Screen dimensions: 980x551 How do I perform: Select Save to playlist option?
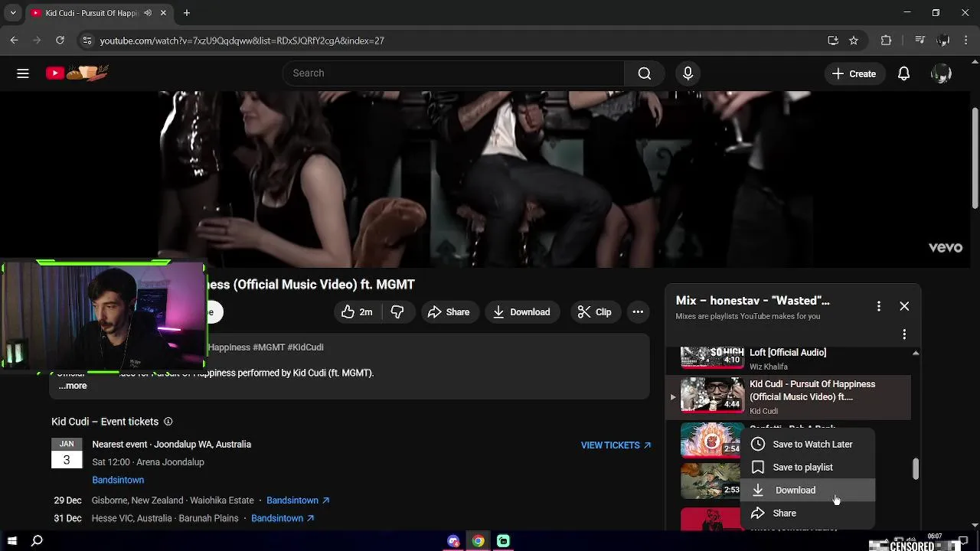(x=807, y=467)
